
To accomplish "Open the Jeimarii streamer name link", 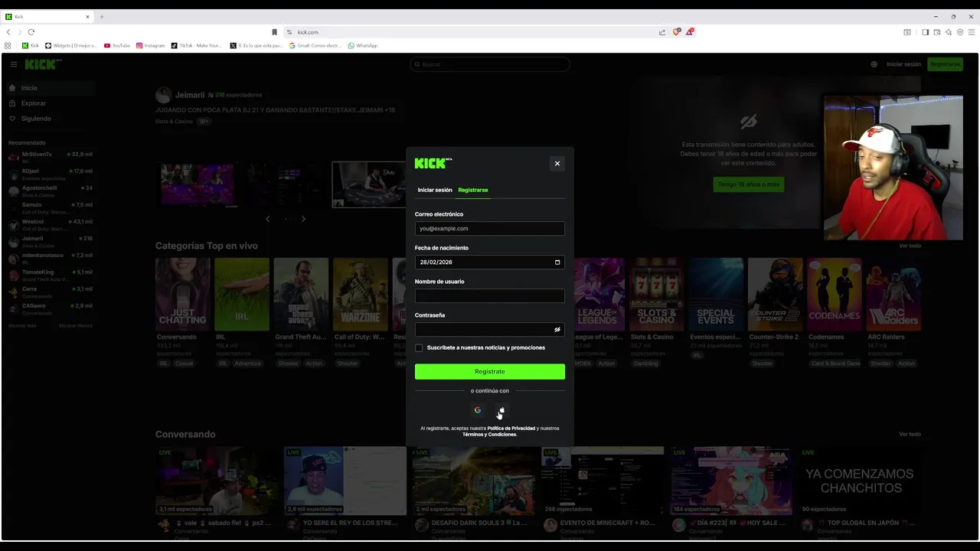I will pos(190,95).
